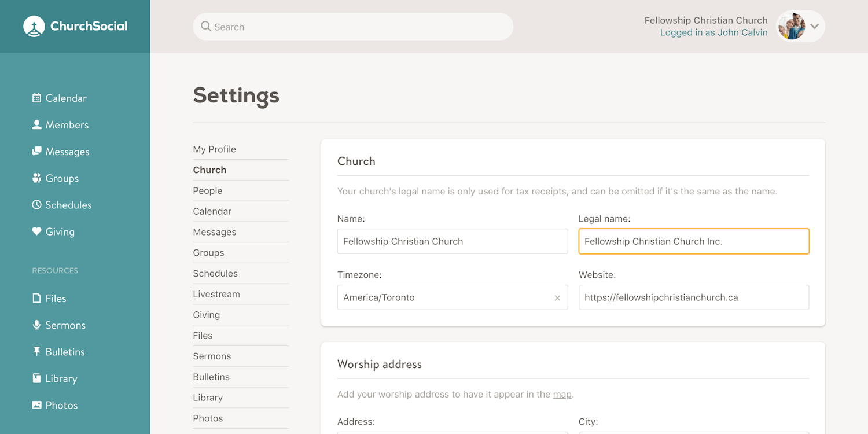The height and width of the screenshot is (434, 868).
Task: Follow the map link in Worship address
Action: pos(562,395)
